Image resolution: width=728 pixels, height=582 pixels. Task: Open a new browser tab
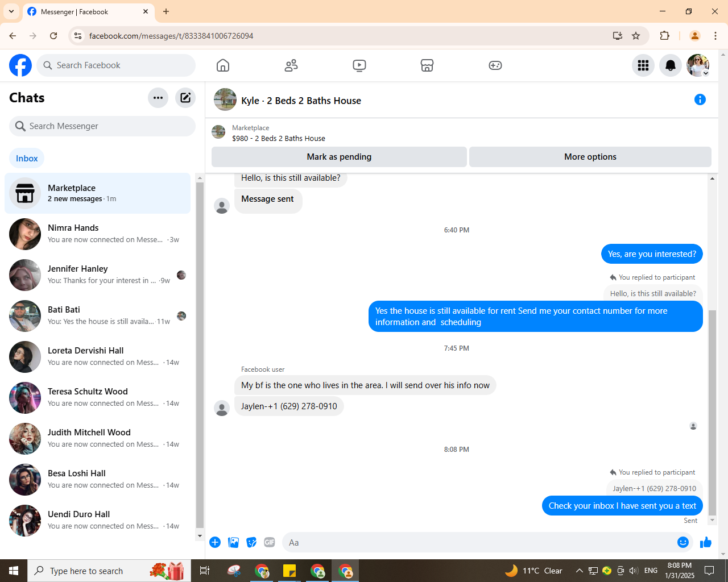click(166, 11)
